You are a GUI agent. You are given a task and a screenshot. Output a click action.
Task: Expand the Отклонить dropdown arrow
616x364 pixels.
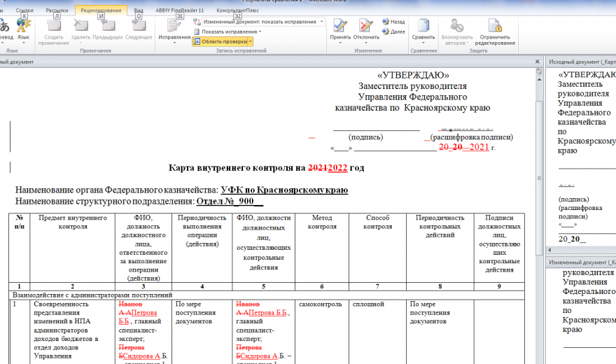click(366, 43)
